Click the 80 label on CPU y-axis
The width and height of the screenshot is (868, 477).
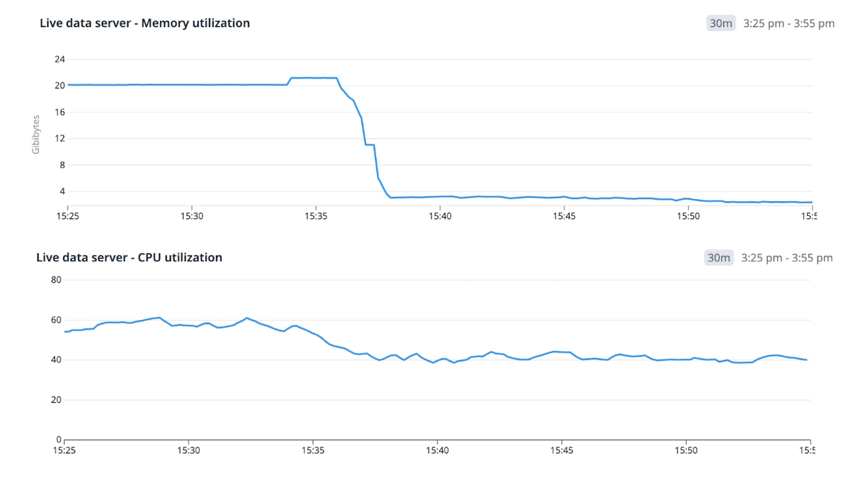click(x=56, y=280)
